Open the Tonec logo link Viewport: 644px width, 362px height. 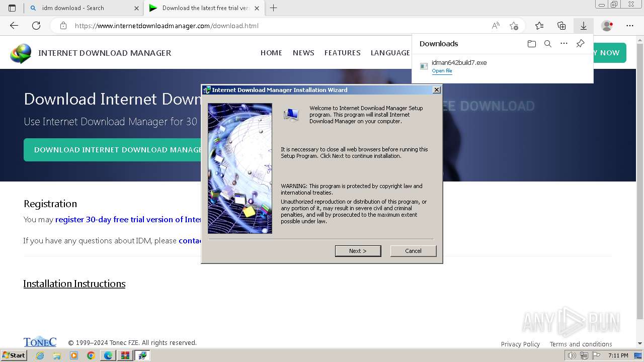point(40,342)
